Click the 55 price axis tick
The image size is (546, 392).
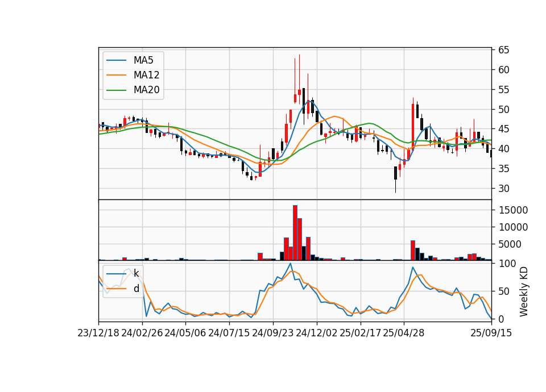(x=503, y=90)
